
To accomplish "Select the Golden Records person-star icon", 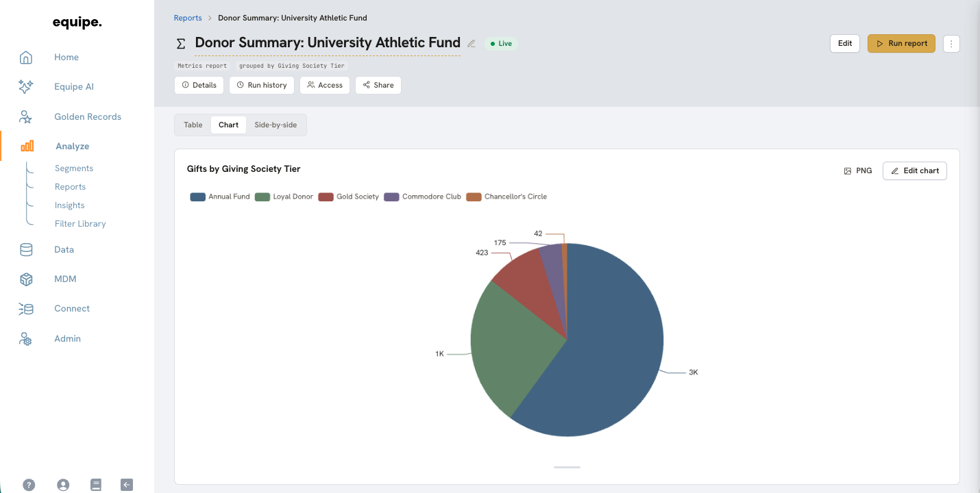I will click(26, 117).
